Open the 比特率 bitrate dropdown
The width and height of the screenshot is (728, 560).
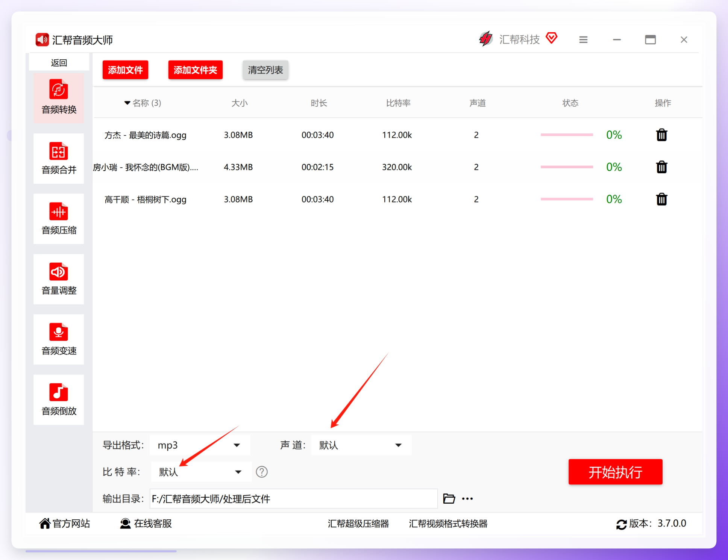(x=201, y=472)
